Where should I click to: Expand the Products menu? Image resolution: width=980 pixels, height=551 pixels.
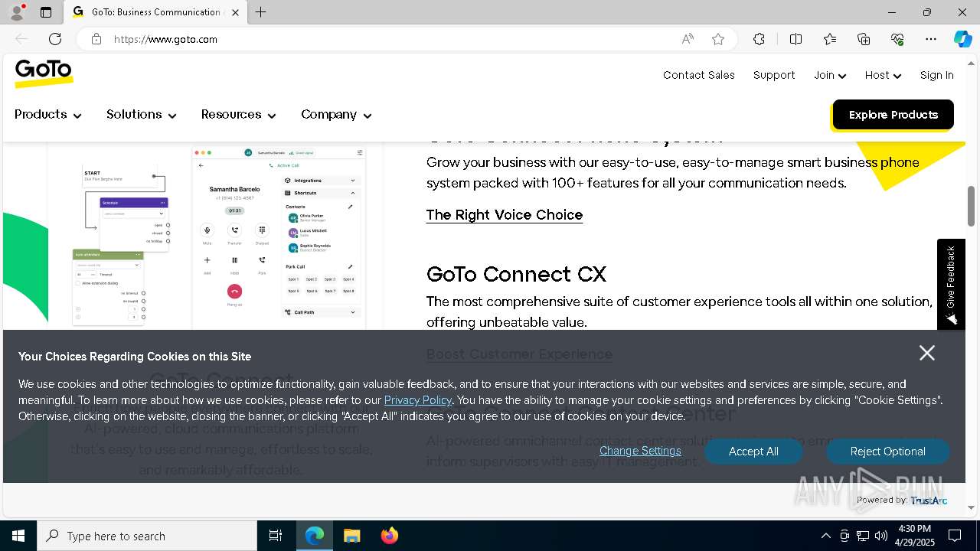pyautogui.click(x=47, y=115)
